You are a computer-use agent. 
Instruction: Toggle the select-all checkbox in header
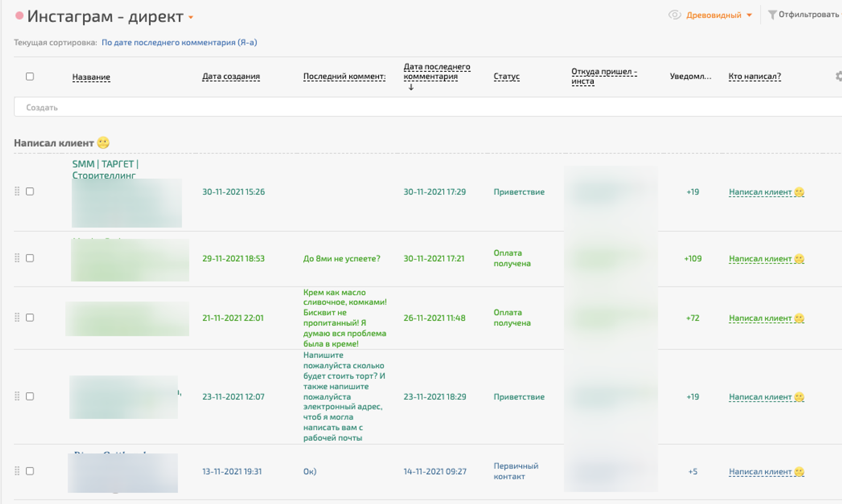pyautogui.click(x=30, y=77)
